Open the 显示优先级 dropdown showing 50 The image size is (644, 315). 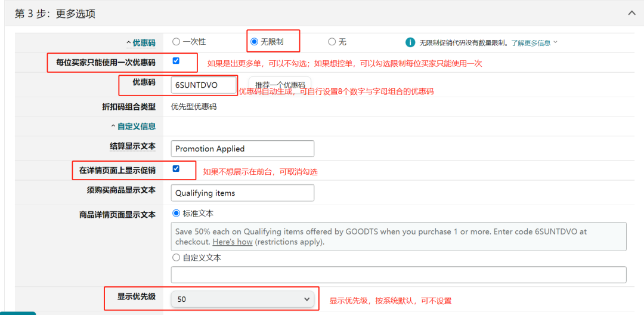coord(242,299)
